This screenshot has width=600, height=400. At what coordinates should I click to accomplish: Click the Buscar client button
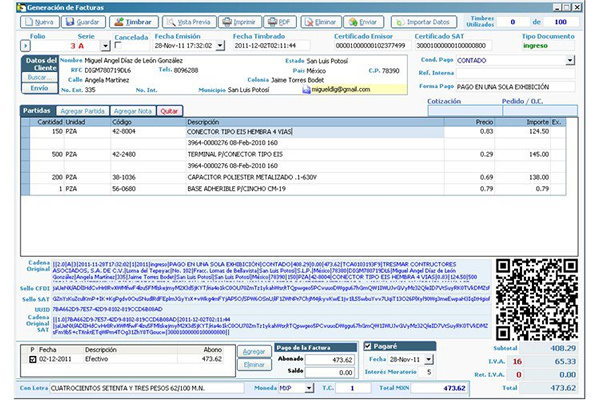(x=39, y=76)
